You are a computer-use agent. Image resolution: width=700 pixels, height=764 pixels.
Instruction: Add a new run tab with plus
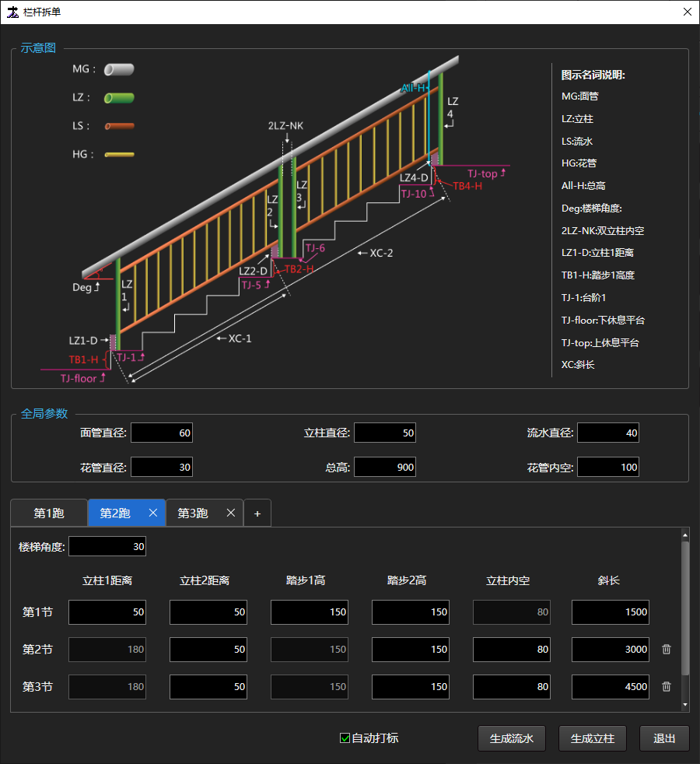point(257,513)
